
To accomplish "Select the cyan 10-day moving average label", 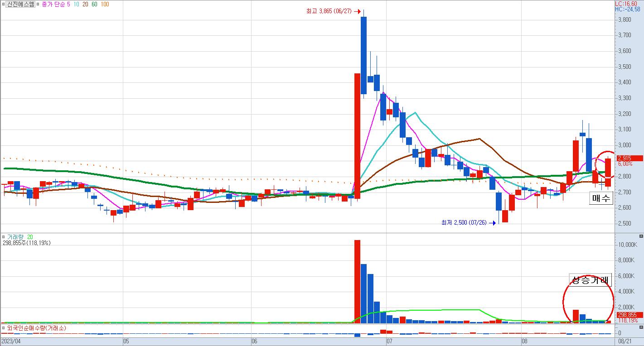I will point(77,4).
